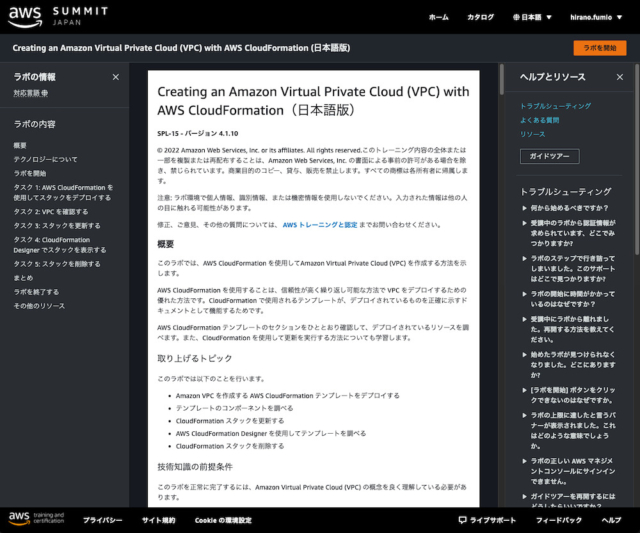Start the ガイドツアー button
Screen dimensions: 640x533
[549, 156]
